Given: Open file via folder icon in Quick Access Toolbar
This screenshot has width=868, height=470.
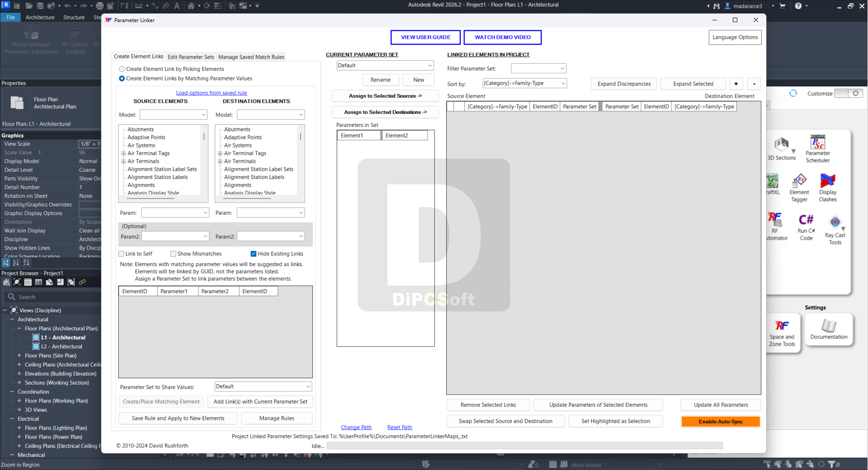Looking at the screenshot, I should click(x=29, y=6).
